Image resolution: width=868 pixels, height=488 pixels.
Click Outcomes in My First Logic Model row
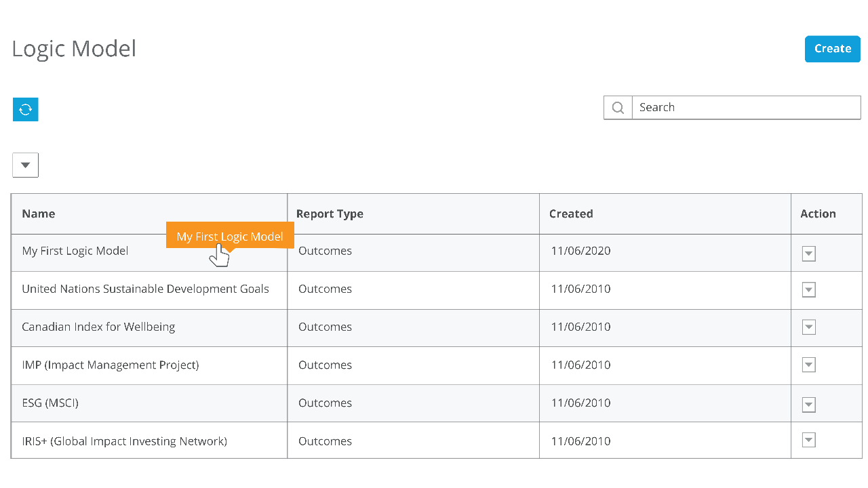[x=325, y=251]
